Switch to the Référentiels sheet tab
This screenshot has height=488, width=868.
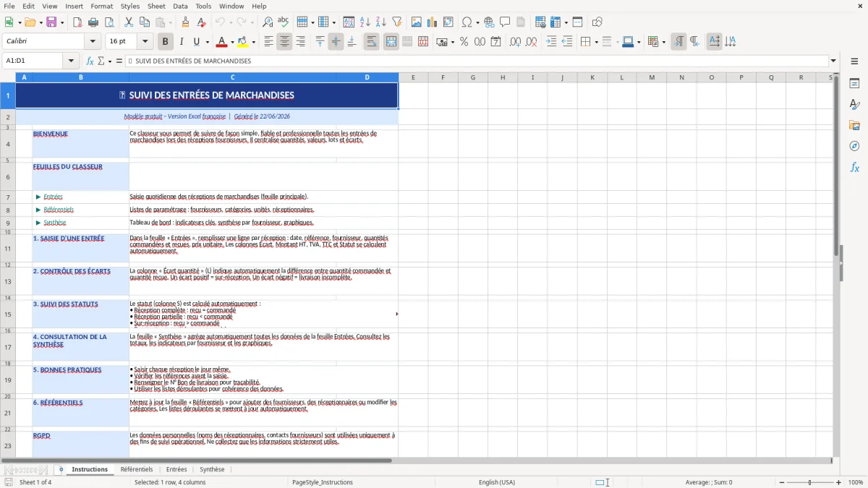pos(137,470)
